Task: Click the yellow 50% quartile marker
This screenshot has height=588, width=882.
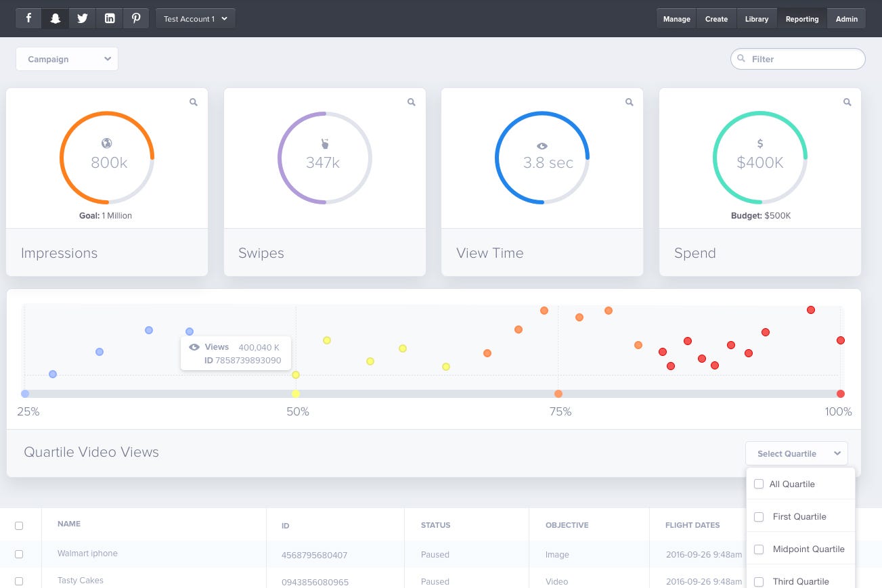Action: pyautogui.click(x=296, y=394)
